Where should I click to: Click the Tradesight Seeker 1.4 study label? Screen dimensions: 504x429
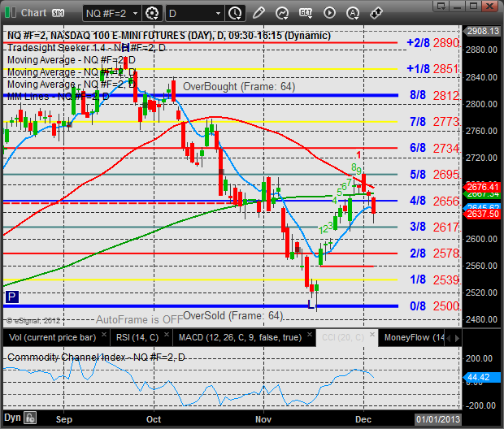86,48
